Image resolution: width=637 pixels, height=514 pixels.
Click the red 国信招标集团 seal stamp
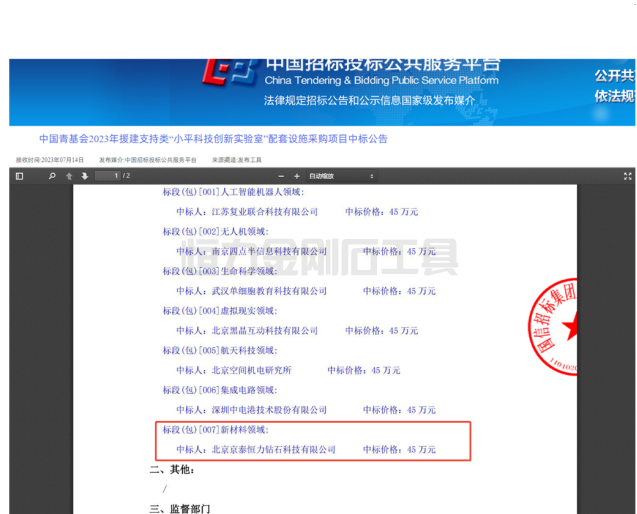point(552,327)
